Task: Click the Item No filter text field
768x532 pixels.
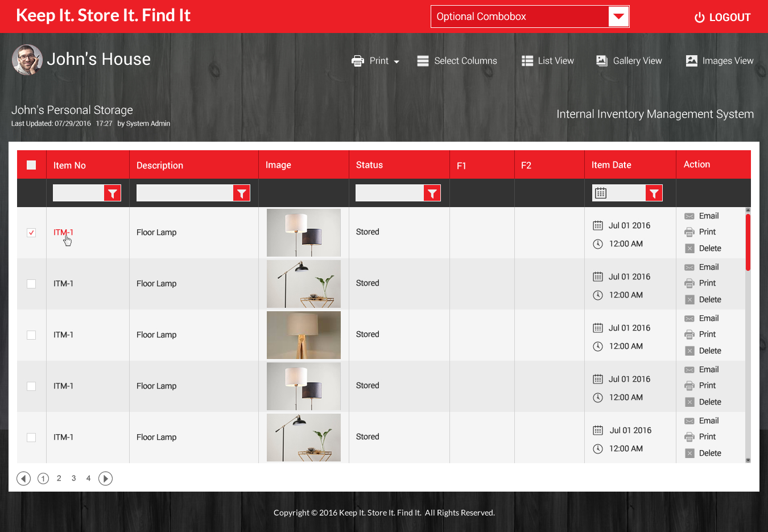Action: tap(79, 193)
